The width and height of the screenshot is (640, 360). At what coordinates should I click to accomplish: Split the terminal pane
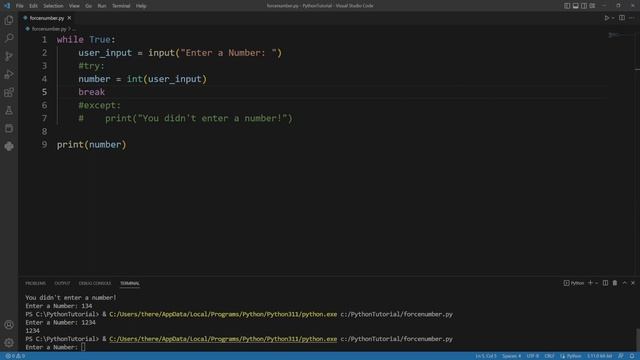[605, 283]
